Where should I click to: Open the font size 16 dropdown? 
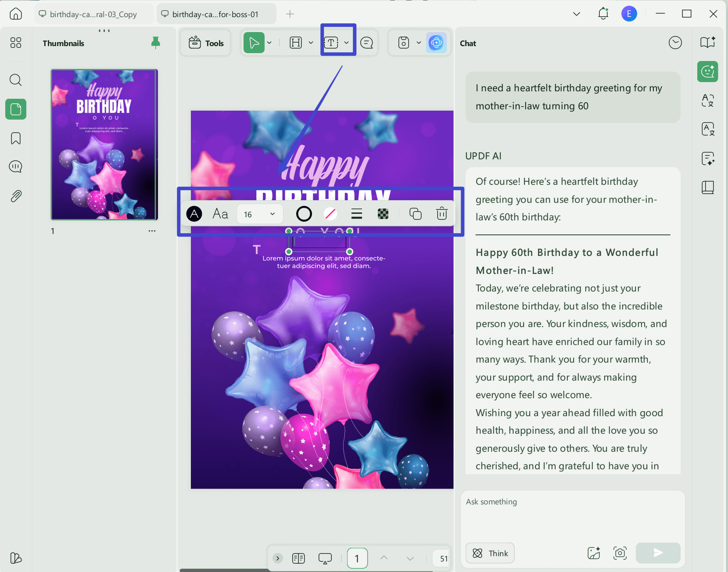pyautogui.click(x=260, y=214)
